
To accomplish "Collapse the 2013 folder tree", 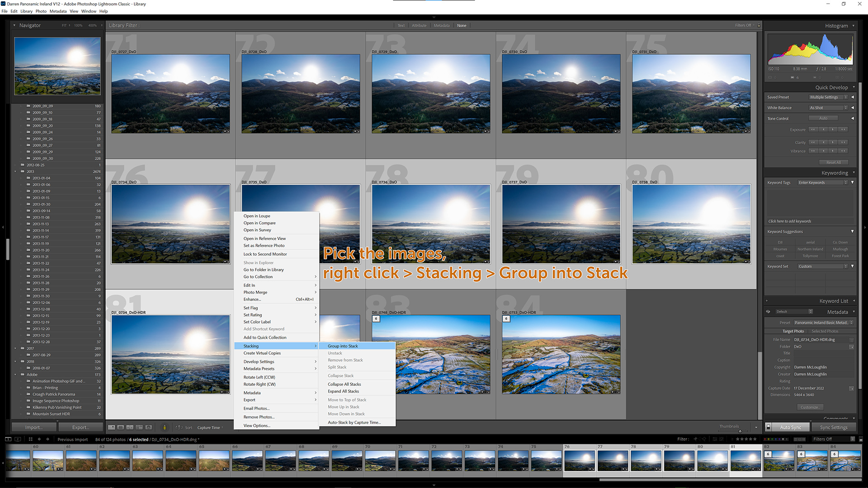I will (x=15, y=172).
